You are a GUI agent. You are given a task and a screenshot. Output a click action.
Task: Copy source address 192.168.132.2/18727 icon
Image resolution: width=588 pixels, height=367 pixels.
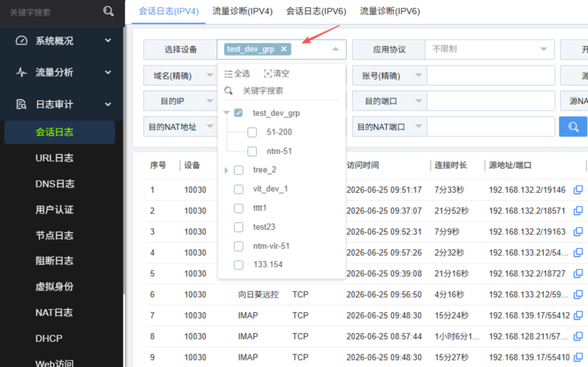[578, 274]
